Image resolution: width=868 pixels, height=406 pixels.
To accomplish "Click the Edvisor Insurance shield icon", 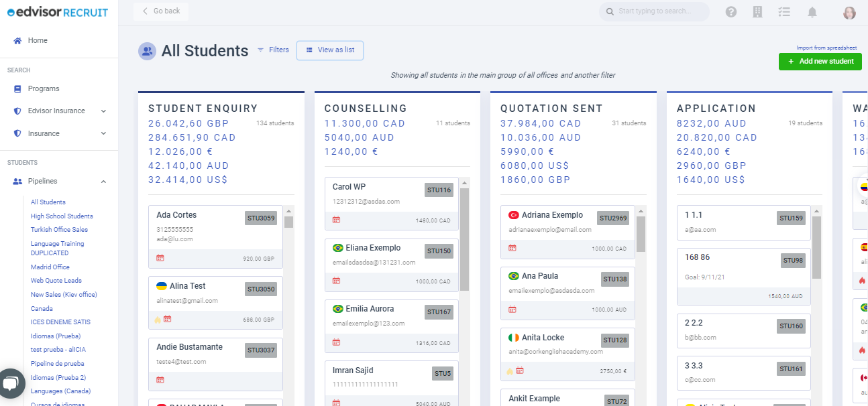I will [17, 111].
